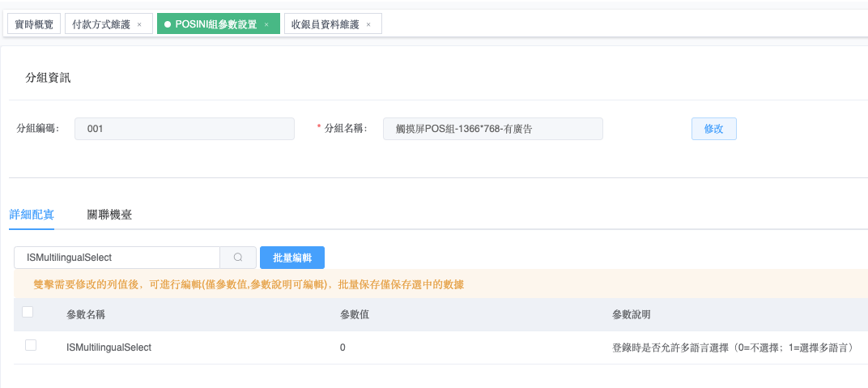Click the 參數說明 cell in the ISMultilingualSelect row
The height and width of the screenshot is (388, 868).
733,347
